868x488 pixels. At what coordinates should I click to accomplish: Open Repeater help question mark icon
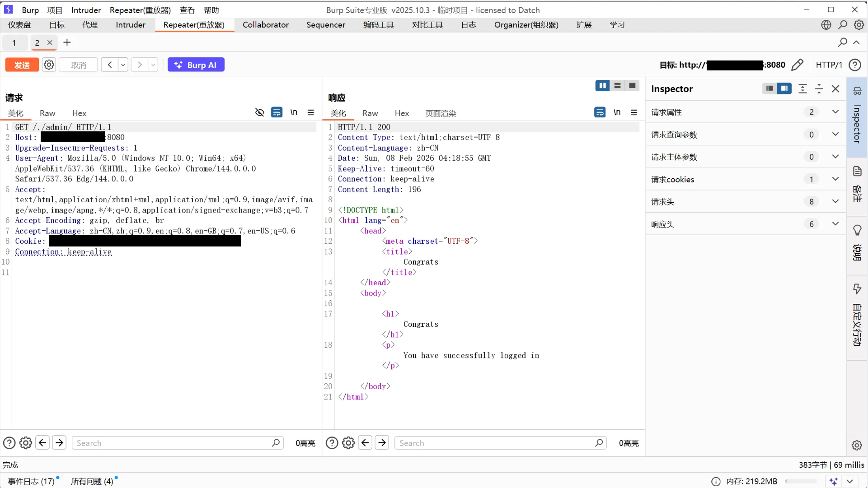coord(854,65)
